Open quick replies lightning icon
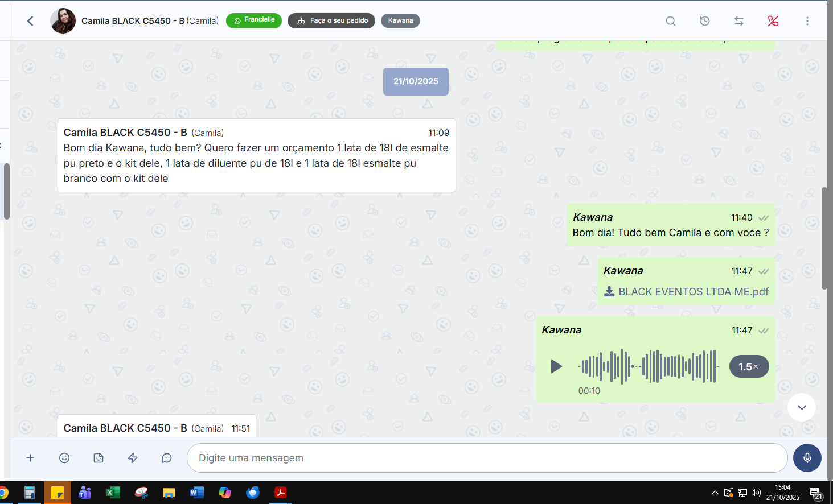The height and width of the screenshot is (504, 833). 133,458
